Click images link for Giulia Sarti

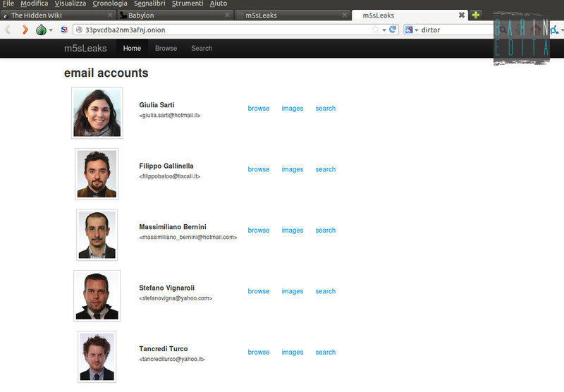coord(292,109)
